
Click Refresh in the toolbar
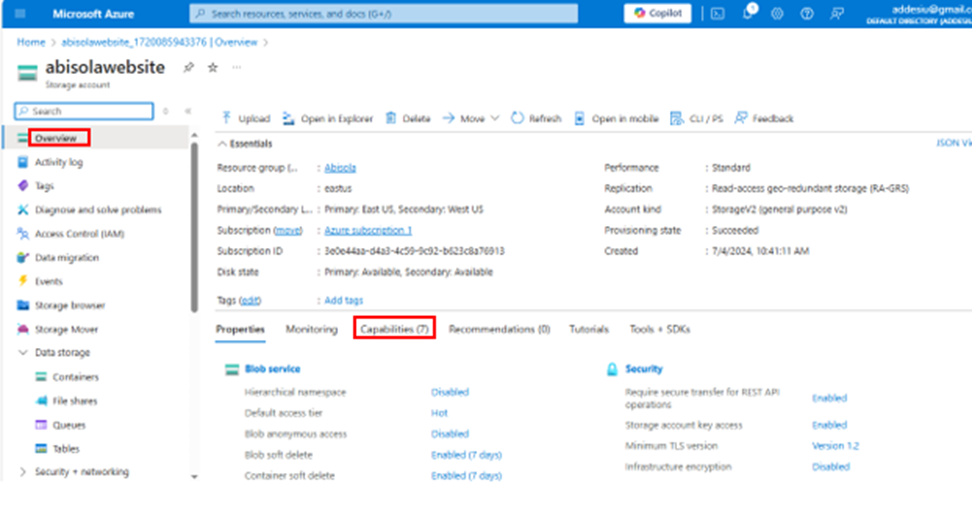[536, 118]
